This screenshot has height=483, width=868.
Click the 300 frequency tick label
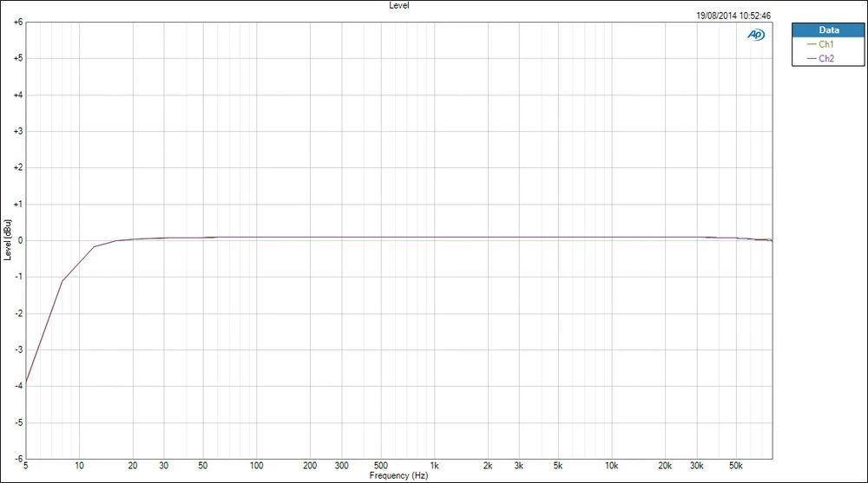pyautogui.click(x=341, y=466)
